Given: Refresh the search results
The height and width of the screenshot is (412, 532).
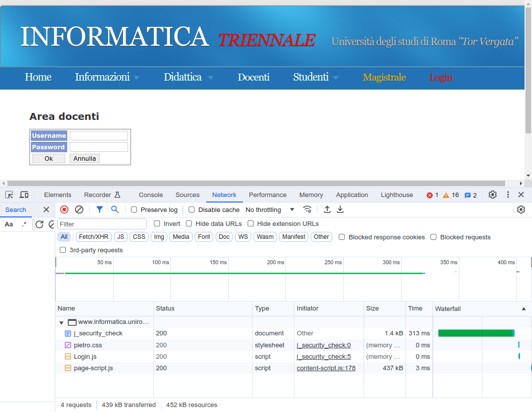Looking at the screenshot, I should (x=39, y=224).
